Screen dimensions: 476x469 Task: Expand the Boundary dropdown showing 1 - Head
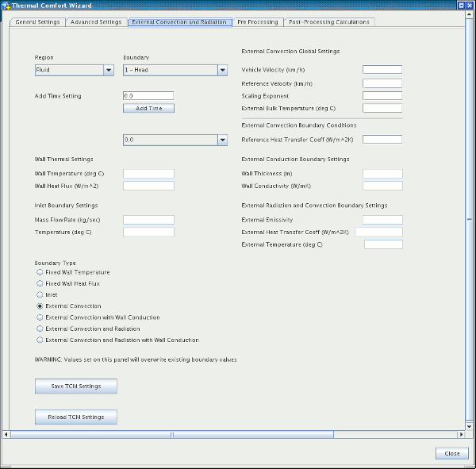175,70
